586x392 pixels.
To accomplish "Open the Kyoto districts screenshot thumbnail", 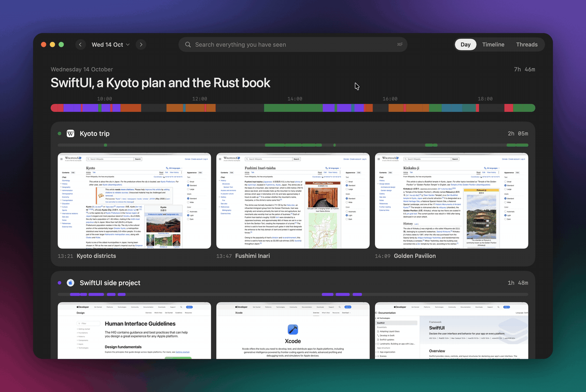I will click(134, 201).
